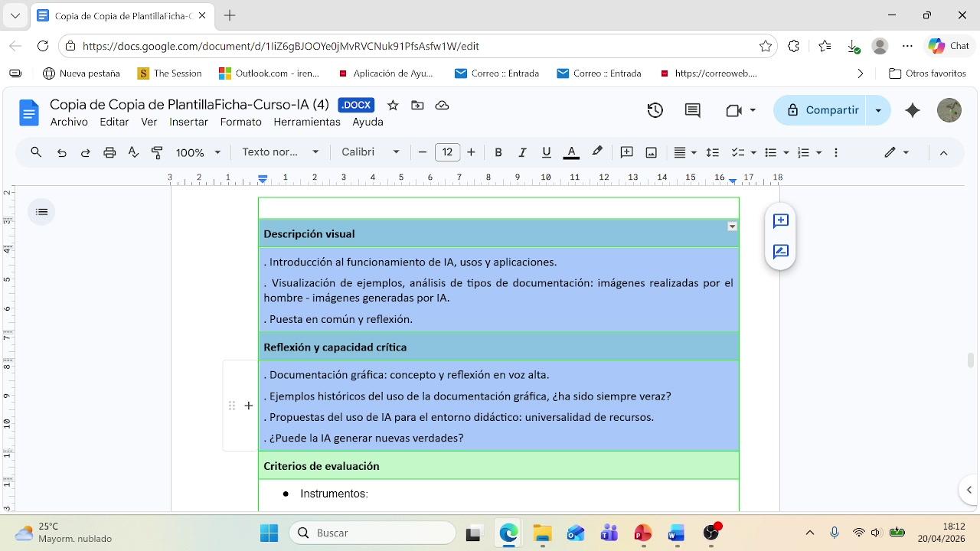Screen dimensions: 980x551
Task: Increase font size with plus button
Action: pyautogui.click(x=471, y=152)
